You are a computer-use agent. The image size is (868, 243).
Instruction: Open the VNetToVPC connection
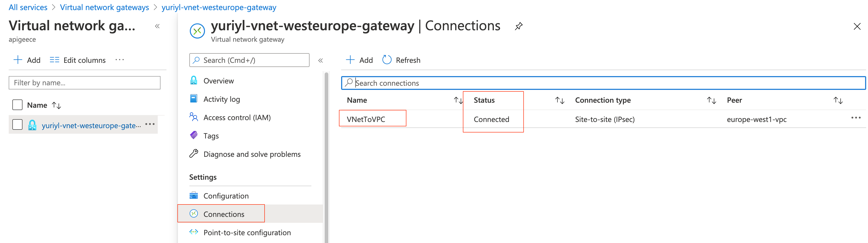(366, 119)
